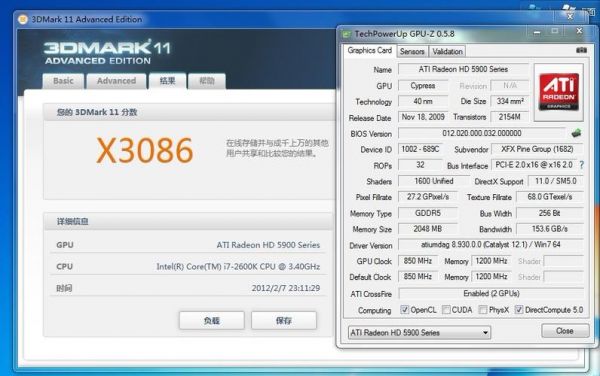
Task: Open the Basic tab in 3DMark
Action: [63, 81]
